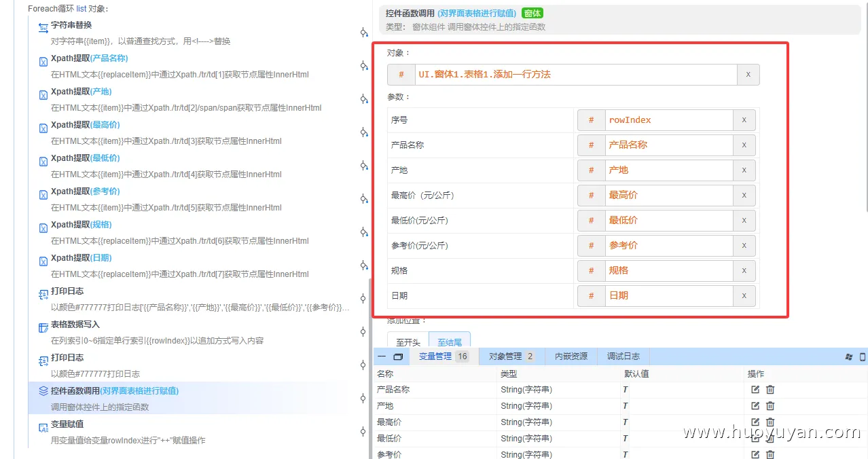Click into the 参考价 parameter input

click(x=669, y=246)
